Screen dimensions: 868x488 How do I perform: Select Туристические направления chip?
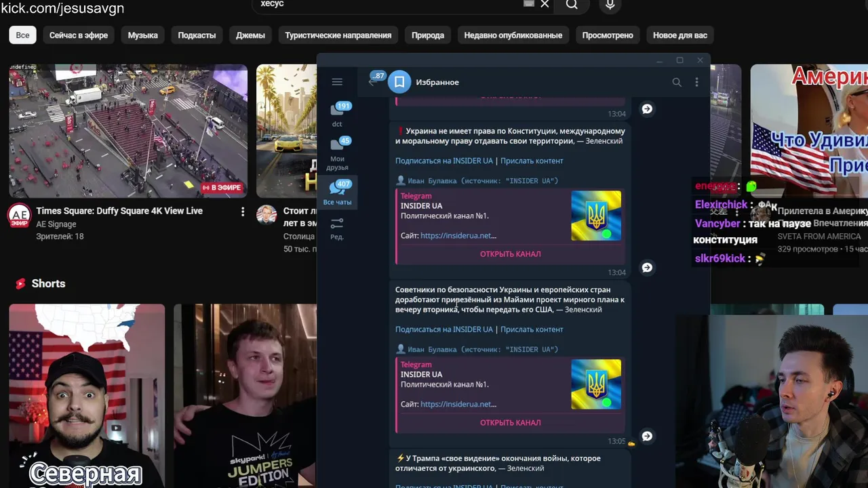(x=338, y=35)
